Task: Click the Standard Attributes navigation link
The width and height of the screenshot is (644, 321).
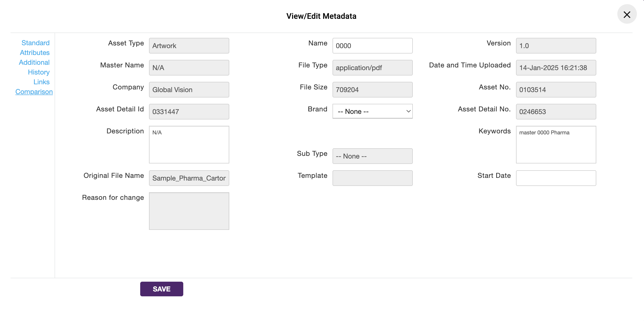Action: (34, 48)
